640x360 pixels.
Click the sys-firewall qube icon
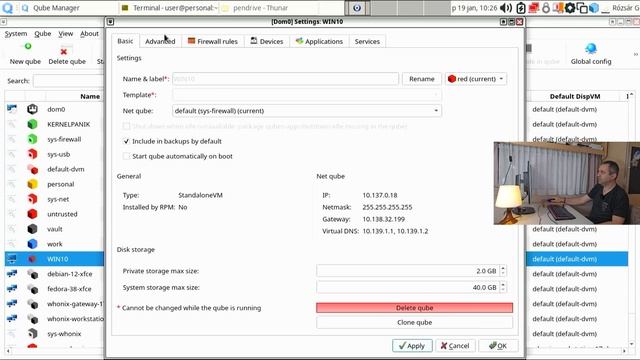[x=32, y=139]
